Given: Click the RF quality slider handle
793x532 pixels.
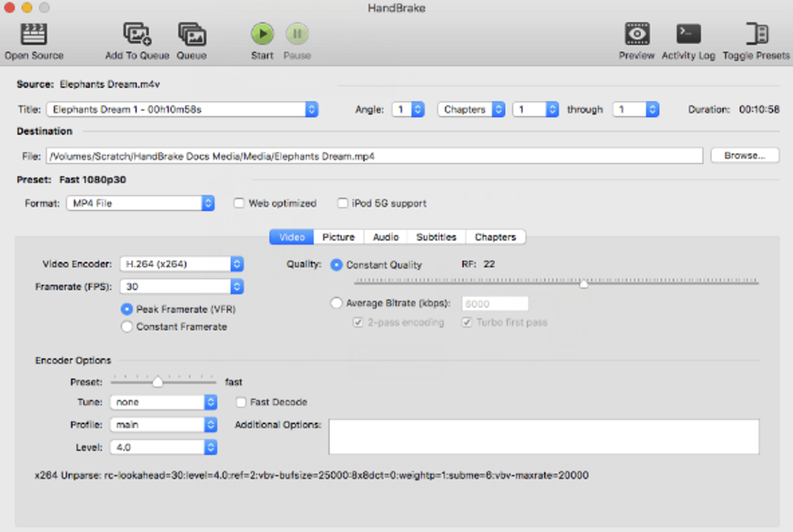Looking at the screenshot, I should pos(584,284).
